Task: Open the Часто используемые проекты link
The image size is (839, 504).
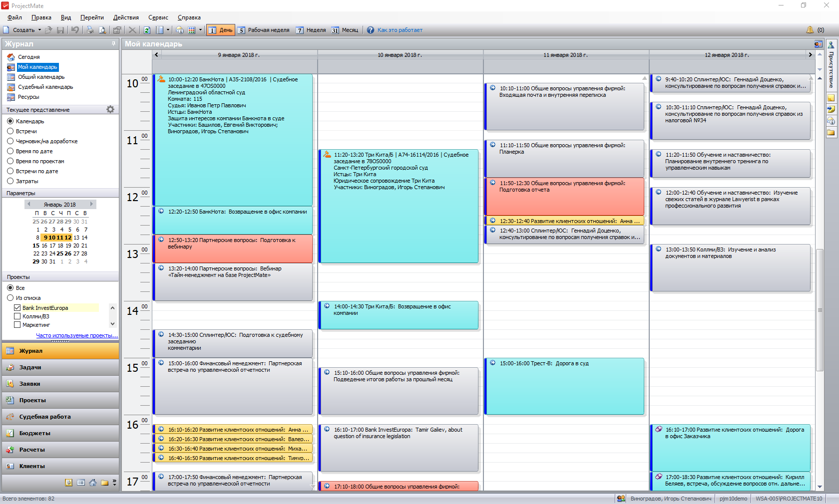Action: (x=77, y=335)
